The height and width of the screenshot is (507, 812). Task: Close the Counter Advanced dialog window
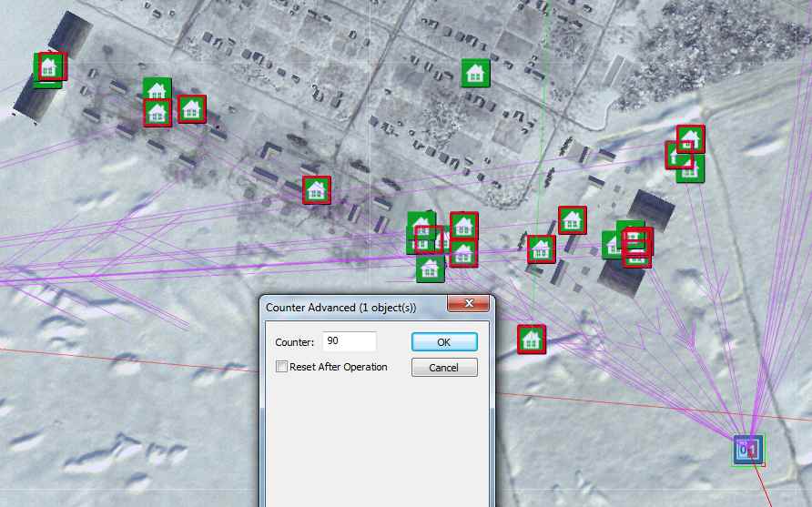[468, 303]
